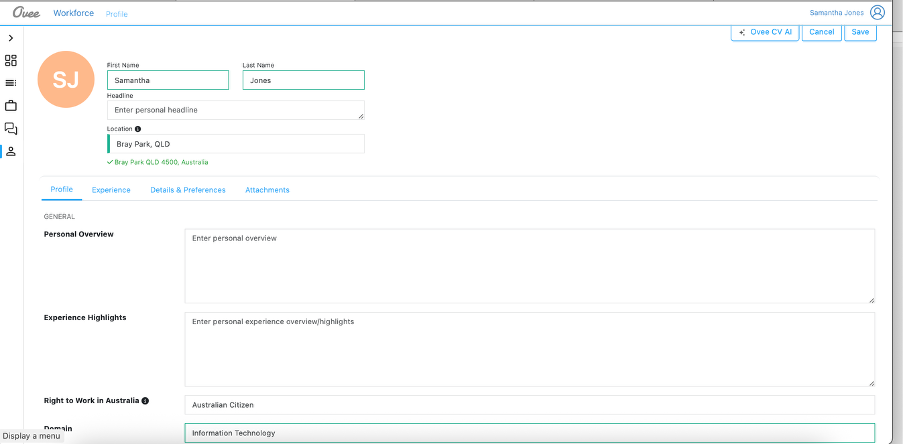Click the Cancel button

(821, 32)
